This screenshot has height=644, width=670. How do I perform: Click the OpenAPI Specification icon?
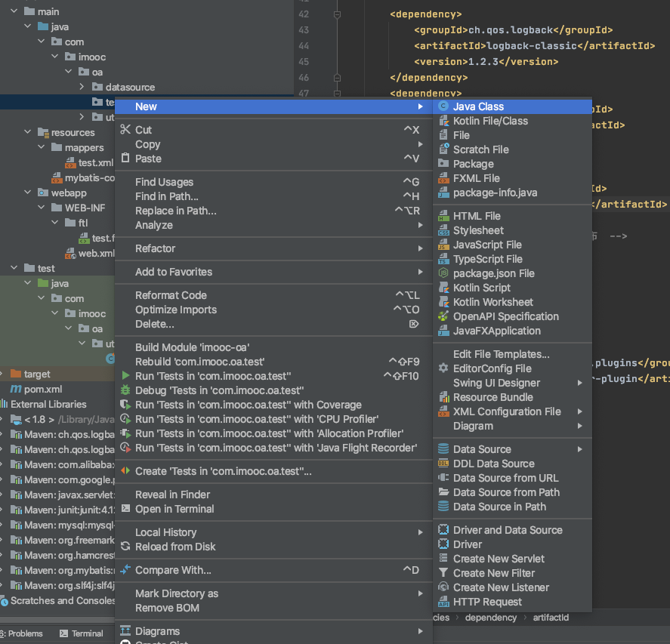click(443, 316)
